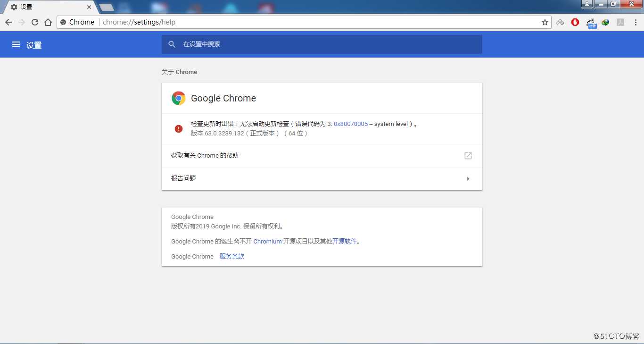Close the 设置 tab
644x344 pixels.
pyautogui.click(x=89, y=7)
